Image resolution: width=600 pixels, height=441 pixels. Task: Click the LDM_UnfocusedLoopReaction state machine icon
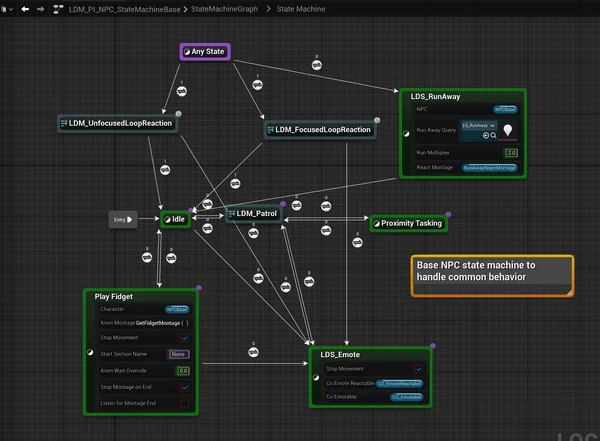pos(64,123)
